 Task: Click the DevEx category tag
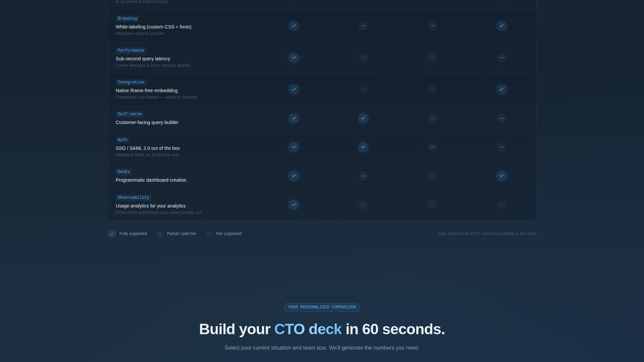point(123,172)
